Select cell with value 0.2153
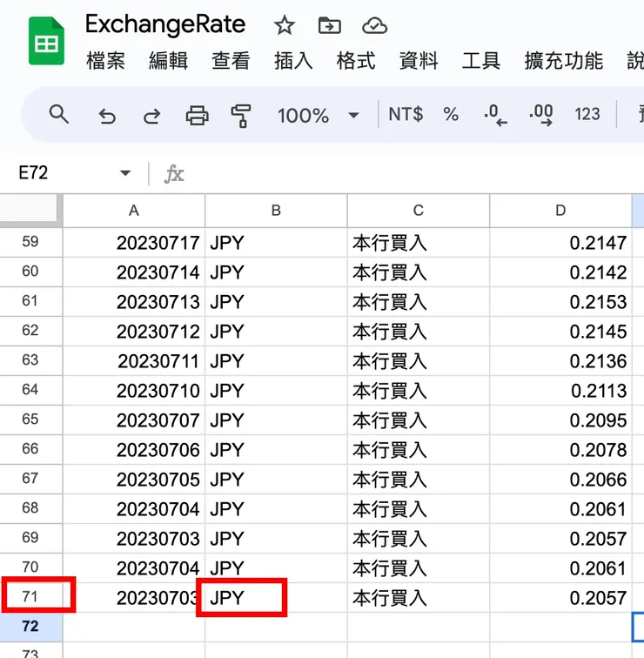 560,302
